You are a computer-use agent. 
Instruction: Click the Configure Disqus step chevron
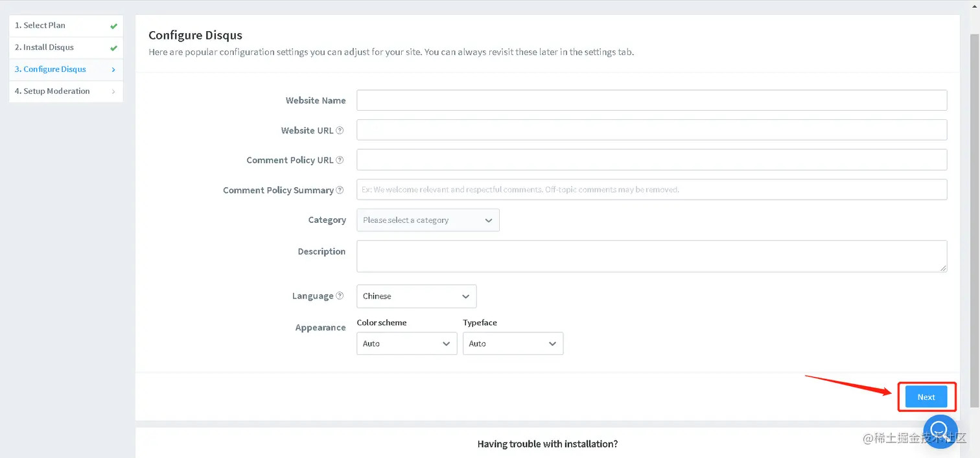tap(113, 70)
